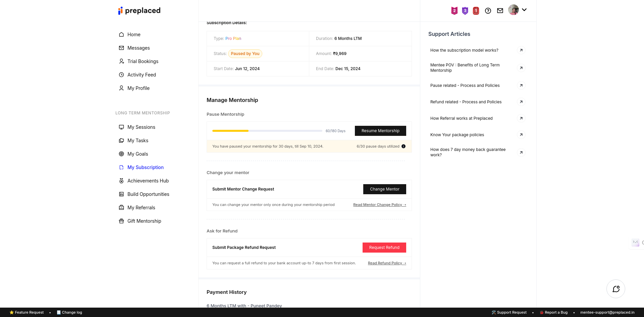The height and width of the screenshot is (317, 644).
Task: Expand the profile menu chevron
Action: coord(524,10)
